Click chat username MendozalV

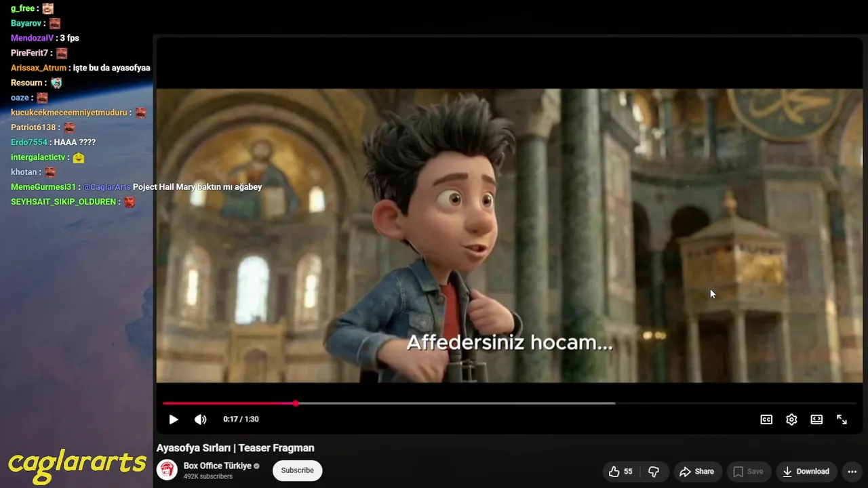click(x=32, y=39)
